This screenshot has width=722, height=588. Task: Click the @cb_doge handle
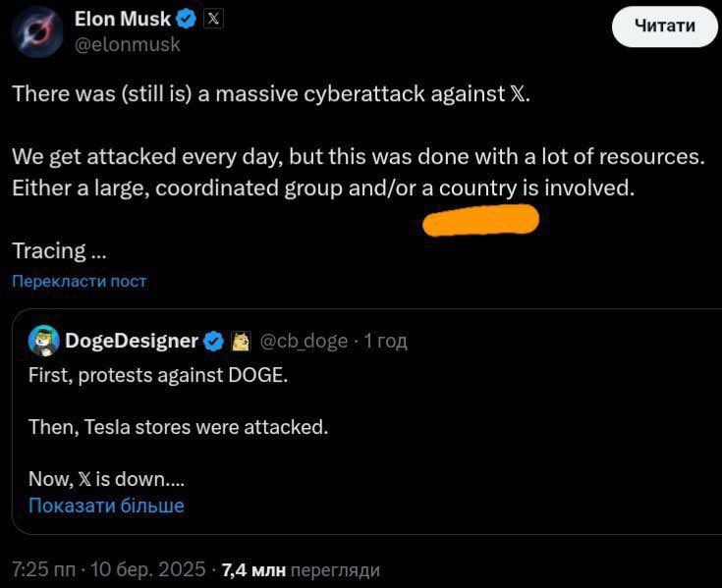pos(303,341)
